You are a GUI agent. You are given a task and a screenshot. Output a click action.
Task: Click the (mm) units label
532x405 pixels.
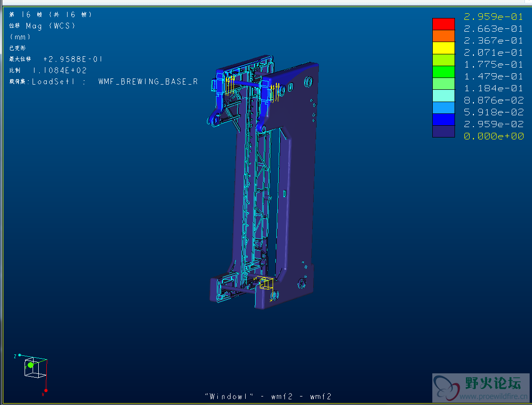(x=20, y=37)
